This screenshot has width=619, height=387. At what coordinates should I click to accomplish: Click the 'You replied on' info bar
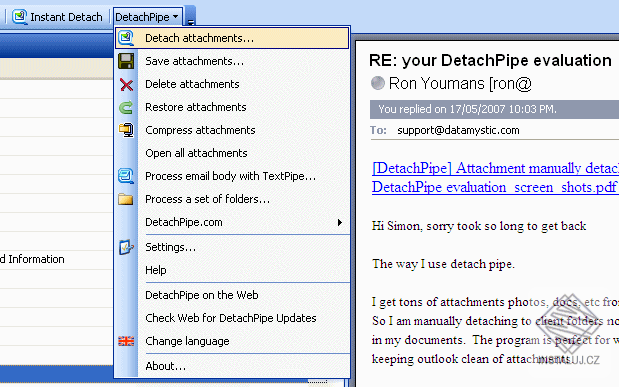pos(494,109)
